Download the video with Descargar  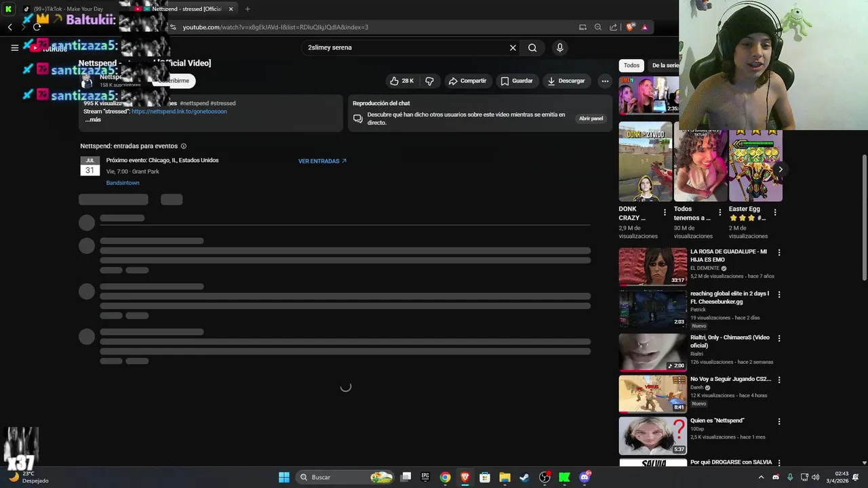coord(566,81)
